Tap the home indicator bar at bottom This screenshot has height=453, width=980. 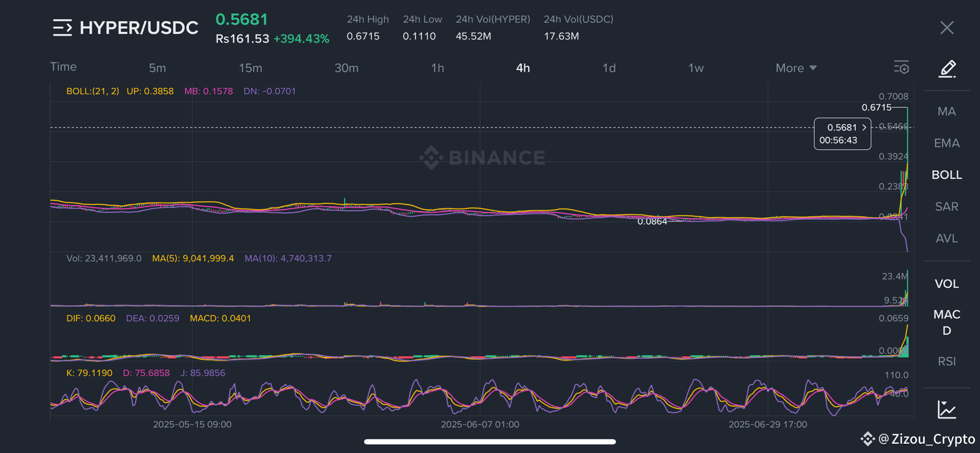[x=490, y=442]
